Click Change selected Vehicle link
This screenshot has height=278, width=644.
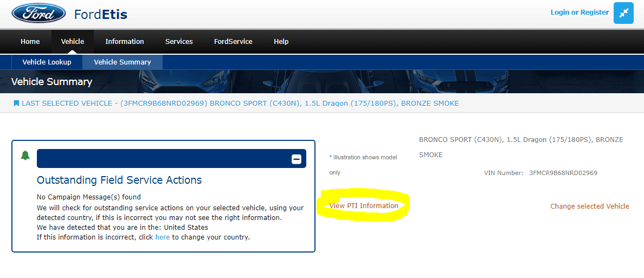(590, 206)
